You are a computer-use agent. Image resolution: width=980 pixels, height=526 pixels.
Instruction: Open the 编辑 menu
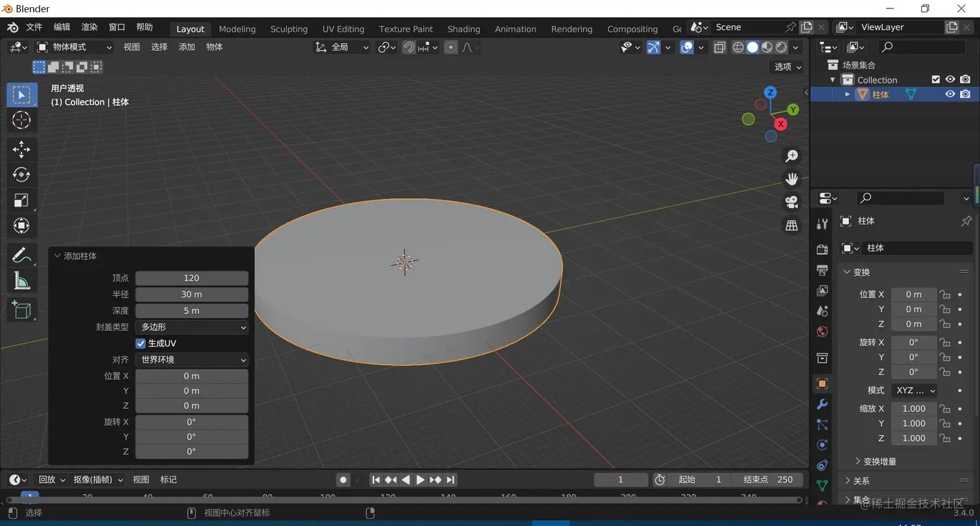(62, 27)
